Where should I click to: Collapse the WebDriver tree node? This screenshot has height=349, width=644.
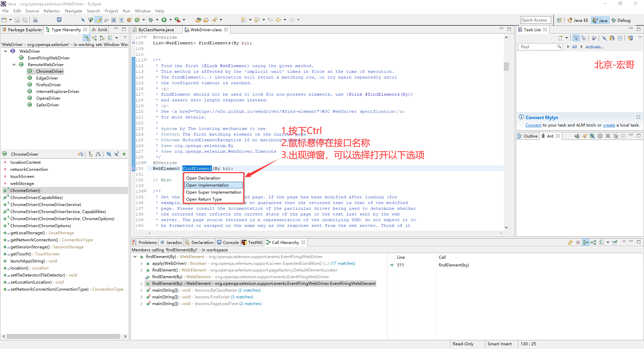pyautogui.click(x=6, y=51)
